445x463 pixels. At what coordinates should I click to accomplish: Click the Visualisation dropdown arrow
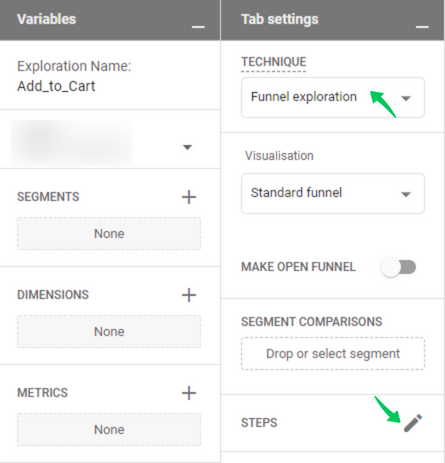(x=406, y=194)
